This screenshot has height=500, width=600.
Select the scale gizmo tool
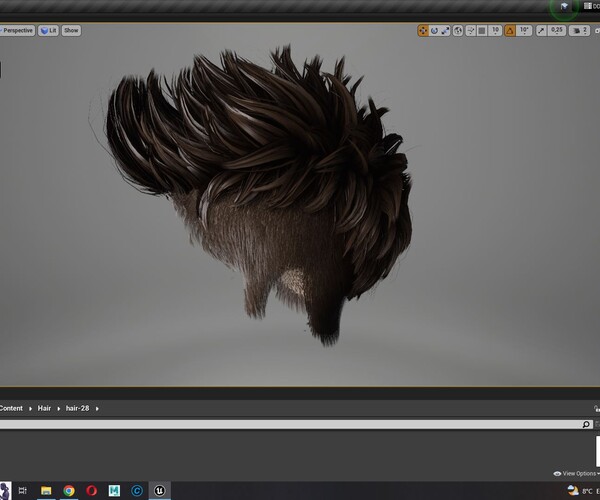click(x=445, y=31)
